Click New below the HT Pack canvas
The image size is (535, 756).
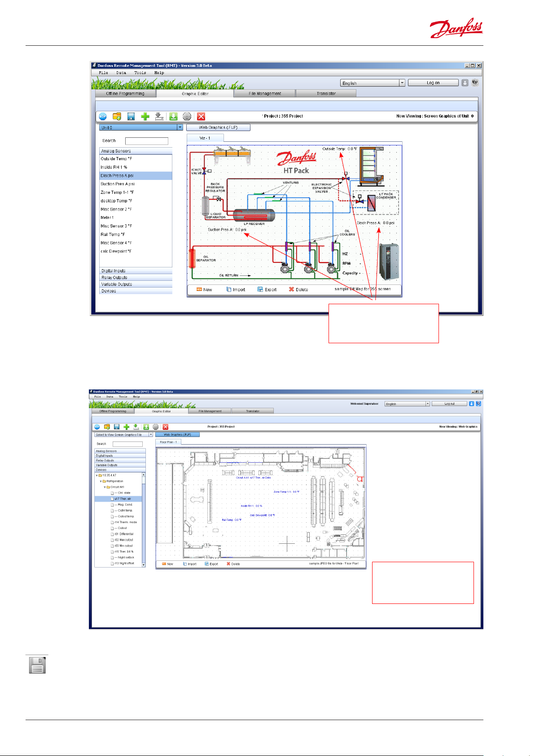point(204,290)
